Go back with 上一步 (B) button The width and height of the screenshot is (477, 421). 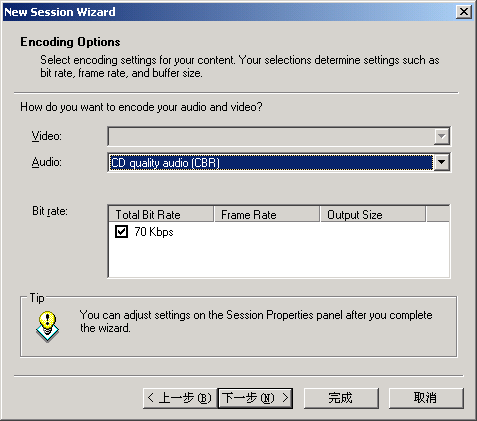[x=180, y=398]
